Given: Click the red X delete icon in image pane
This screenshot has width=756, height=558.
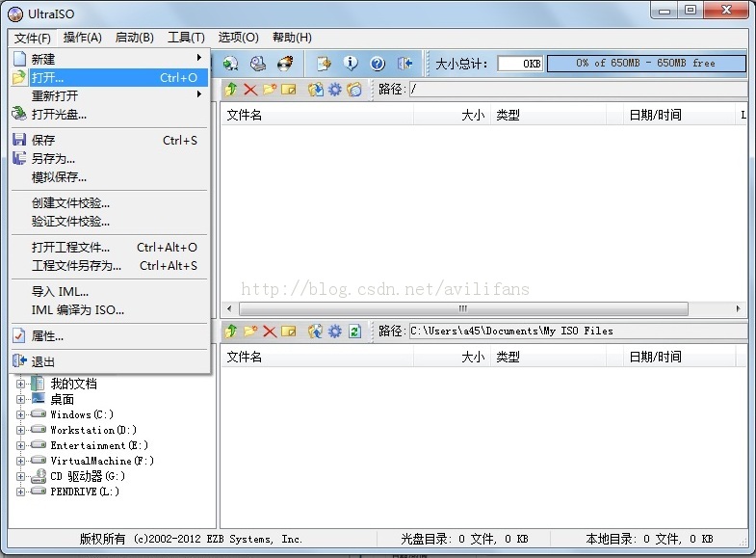Looking at the screenshot, I should pos(250,90).
